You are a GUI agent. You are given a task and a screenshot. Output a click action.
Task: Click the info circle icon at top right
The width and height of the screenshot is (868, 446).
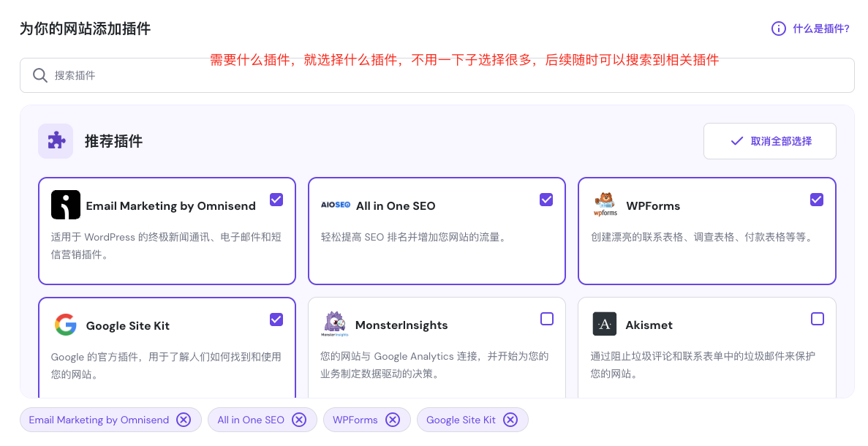[779, 29]
